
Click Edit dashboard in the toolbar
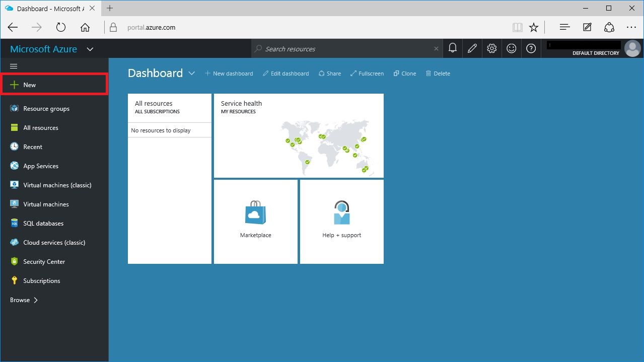(286, 74)
